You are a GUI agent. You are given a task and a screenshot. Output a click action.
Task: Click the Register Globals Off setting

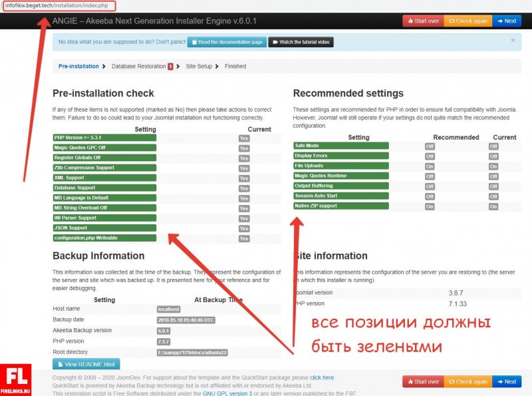104,158
